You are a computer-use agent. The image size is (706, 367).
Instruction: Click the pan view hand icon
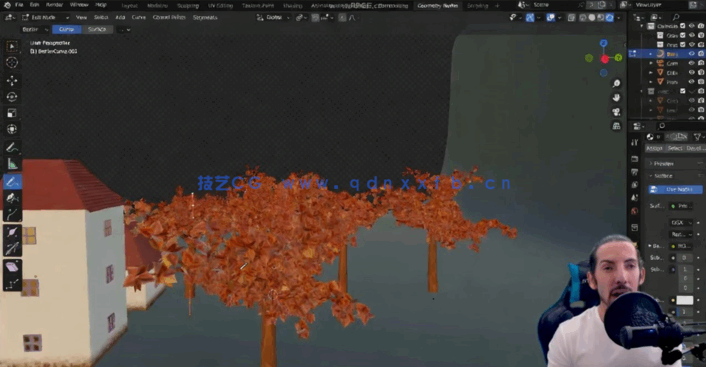click(x=616, y=98)
